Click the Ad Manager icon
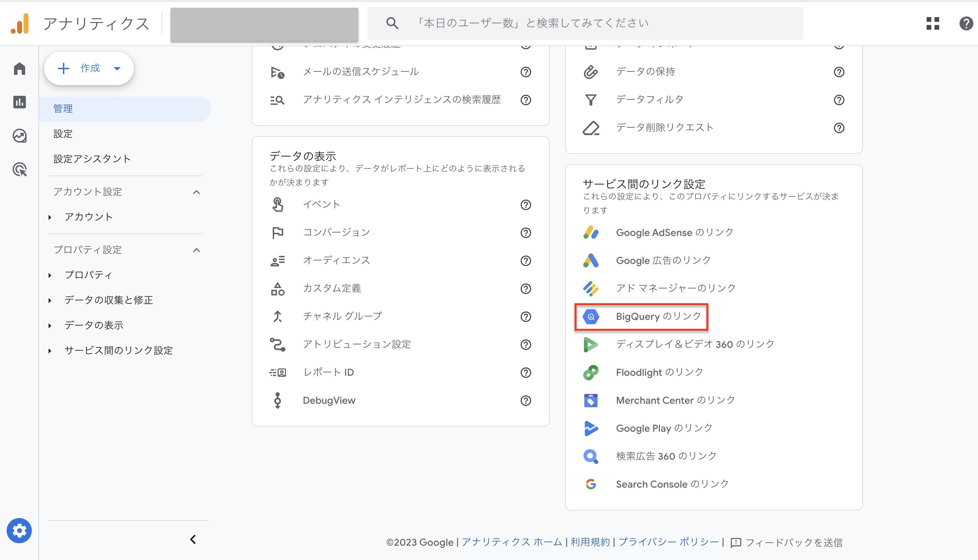 point(591,288)
